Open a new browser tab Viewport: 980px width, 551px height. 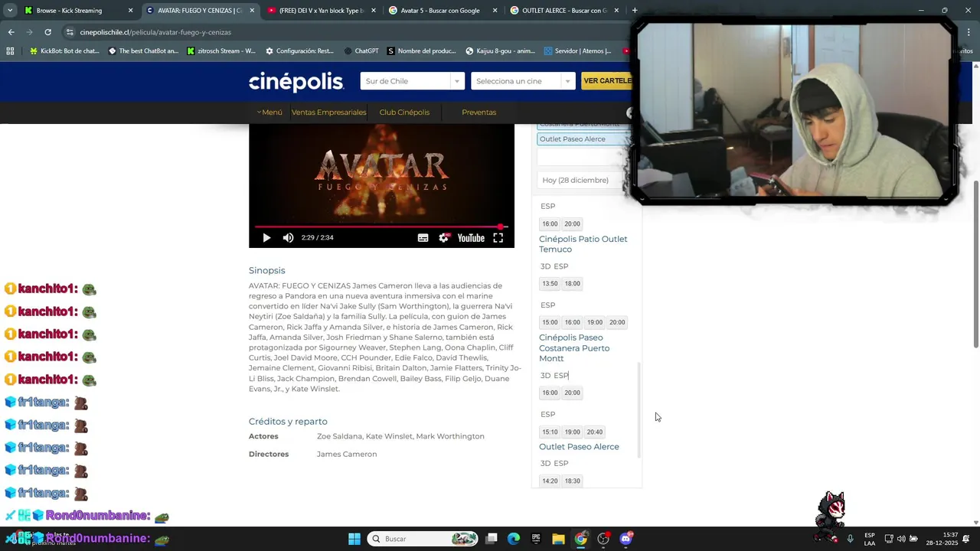tap(635, 11)
